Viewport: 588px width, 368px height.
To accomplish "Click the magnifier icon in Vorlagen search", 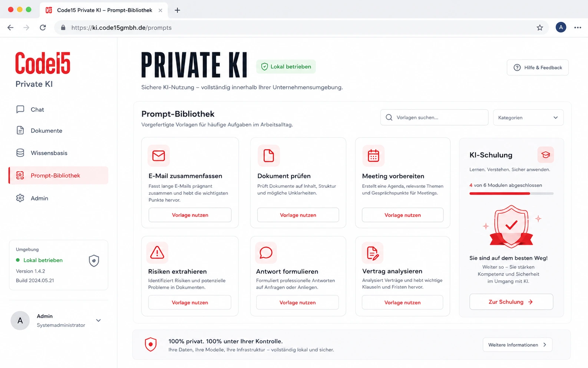I will tap(389, 117).
